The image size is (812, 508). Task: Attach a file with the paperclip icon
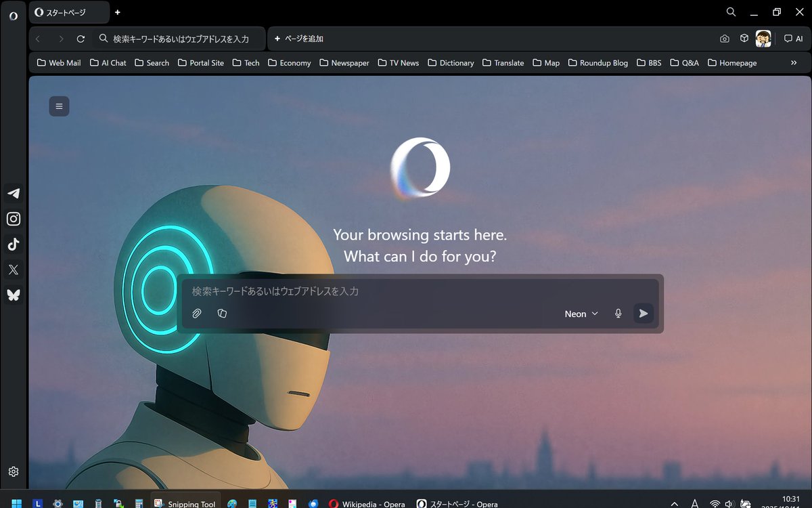[x=197, y=314]
